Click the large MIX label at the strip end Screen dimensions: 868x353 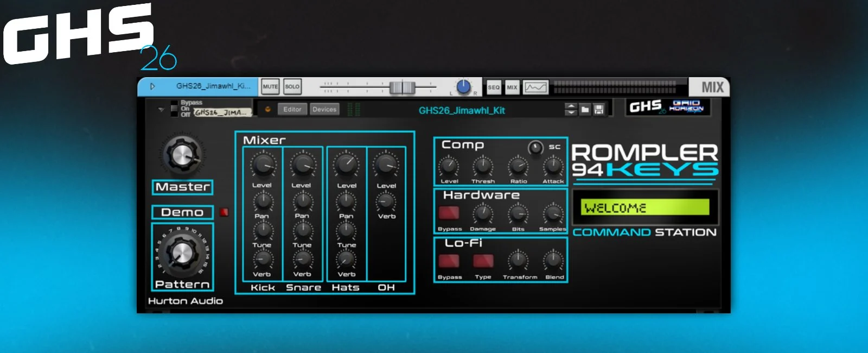coord(712,87)
